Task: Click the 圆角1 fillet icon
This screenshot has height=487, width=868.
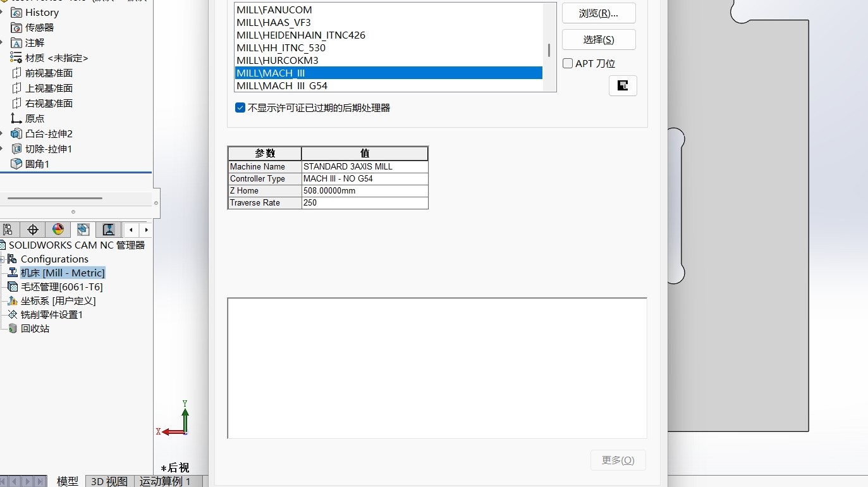Action: 16,164
